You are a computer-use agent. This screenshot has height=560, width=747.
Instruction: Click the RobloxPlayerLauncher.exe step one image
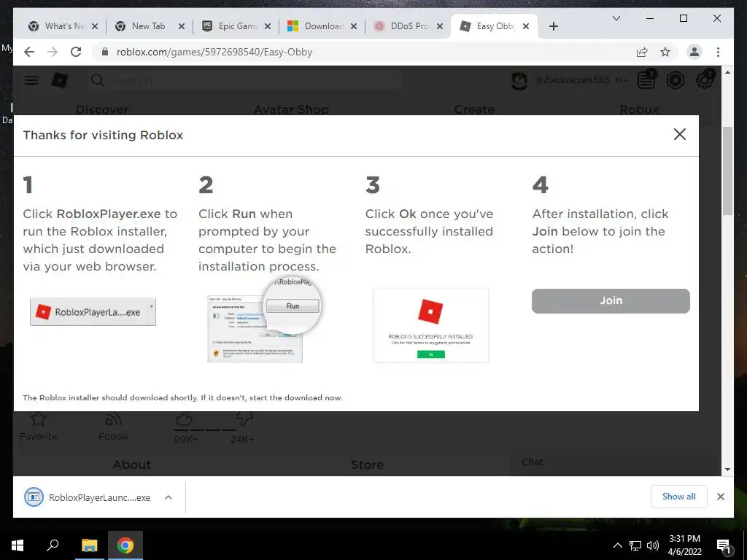coord(93,311)
